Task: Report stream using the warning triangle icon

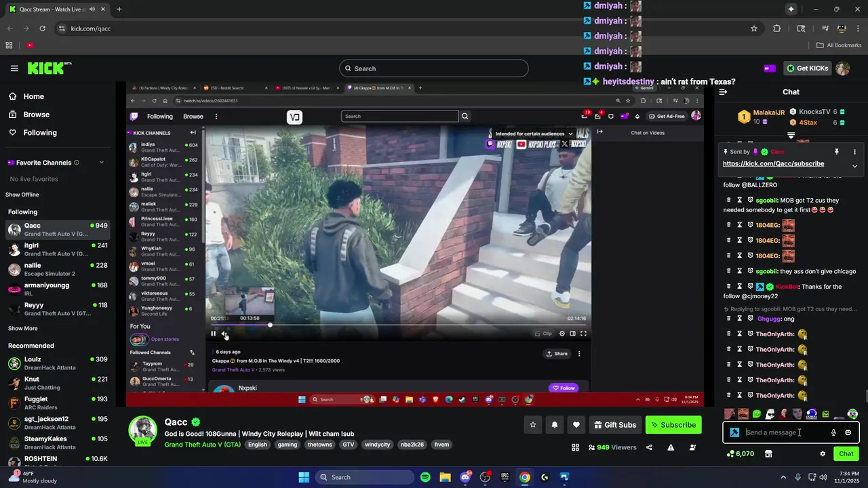Action: 671,447
